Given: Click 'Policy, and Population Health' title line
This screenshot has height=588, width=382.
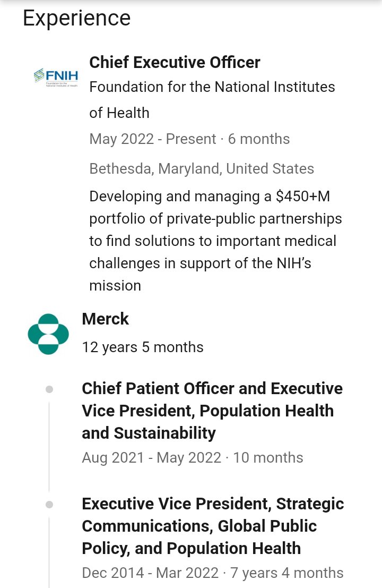Looking at the screenshot, I should 191,548.
